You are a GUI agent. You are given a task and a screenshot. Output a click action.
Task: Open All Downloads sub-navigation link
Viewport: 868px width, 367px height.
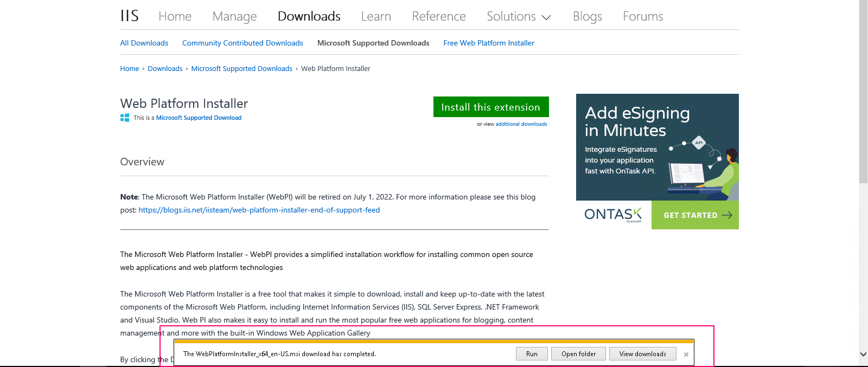coord(144,43)
